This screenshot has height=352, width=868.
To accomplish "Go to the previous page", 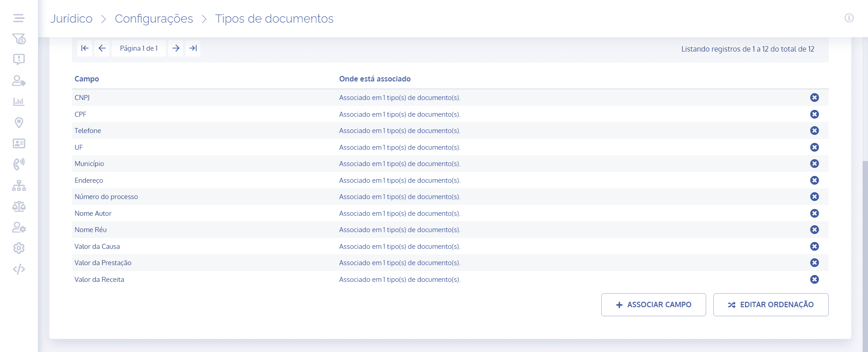I will coord(102,48).
